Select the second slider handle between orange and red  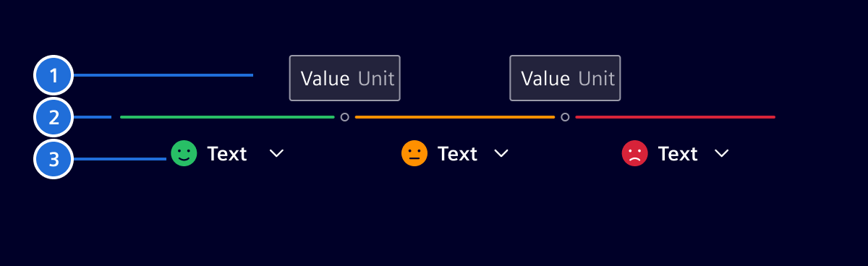pyautogui.click(x=565, y=117)
